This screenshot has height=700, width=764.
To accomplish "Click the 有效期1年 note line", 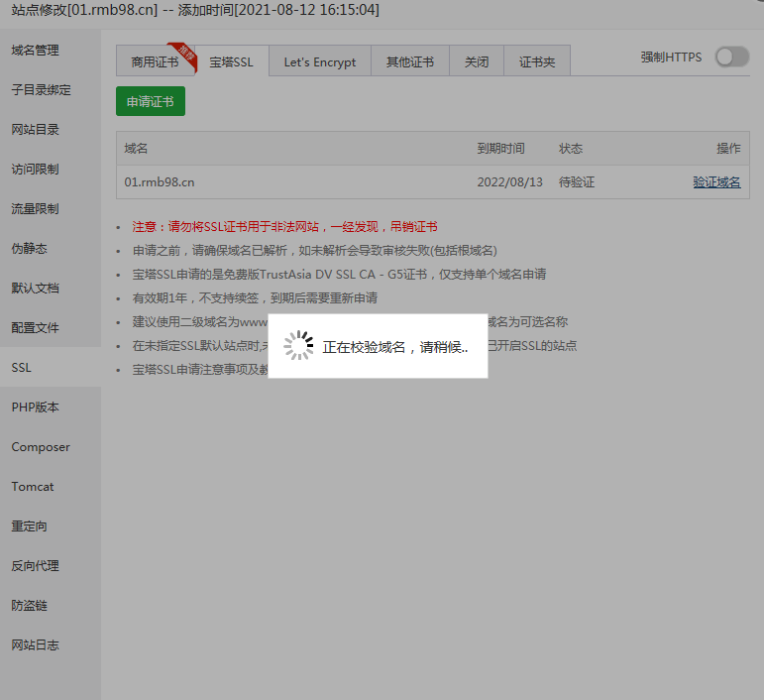I will pos(255,297).
